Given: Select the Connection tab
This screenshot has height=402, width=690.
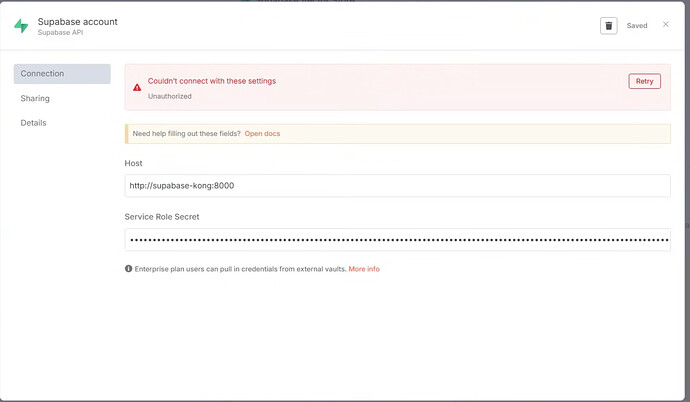Looking at the screenshot, I should (62, 74).
